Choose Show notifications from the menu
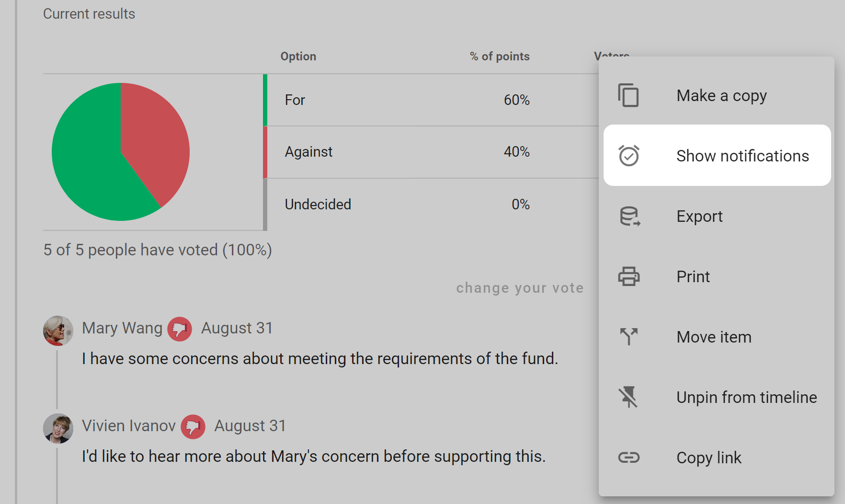 (x=742, y=155)
